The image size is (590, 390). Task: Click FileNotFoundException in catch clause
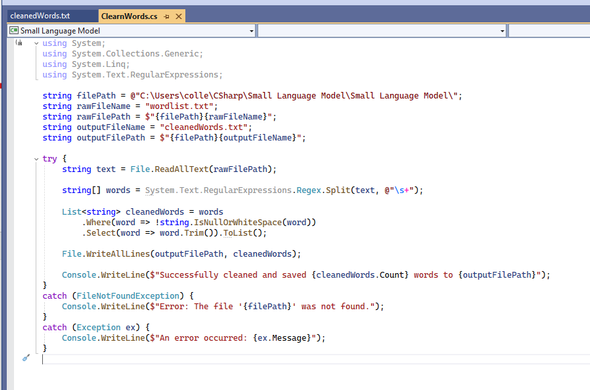tap(128, 296)
